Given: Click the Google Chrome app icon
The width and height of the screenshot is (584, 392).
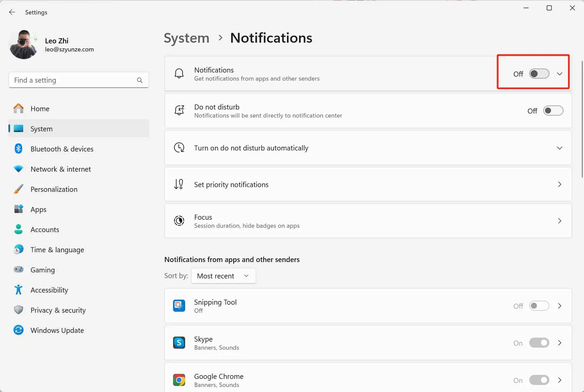Looking at the screenshot, I should pos(179,380).
